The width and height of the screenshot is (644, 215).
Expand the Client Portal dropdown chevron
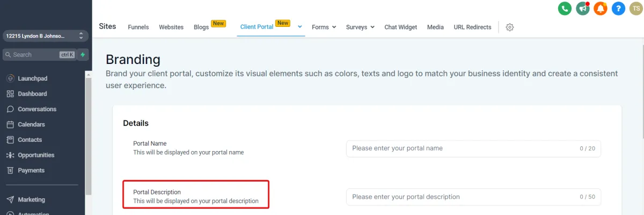point(300,27)
